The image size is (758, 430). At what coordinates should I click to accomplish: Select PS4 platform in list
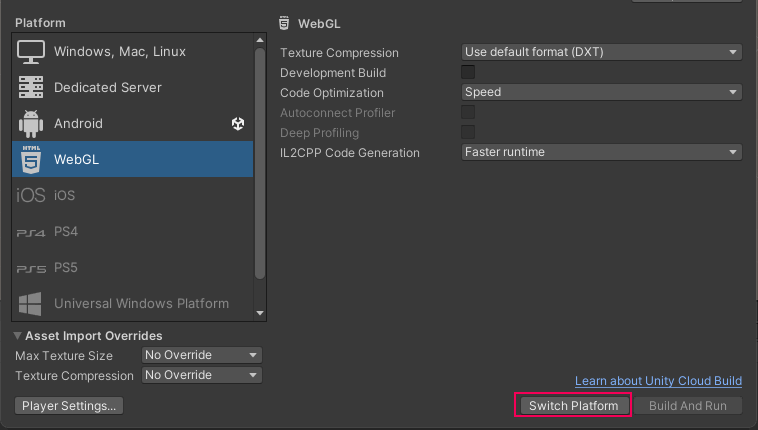pos(132,232)
